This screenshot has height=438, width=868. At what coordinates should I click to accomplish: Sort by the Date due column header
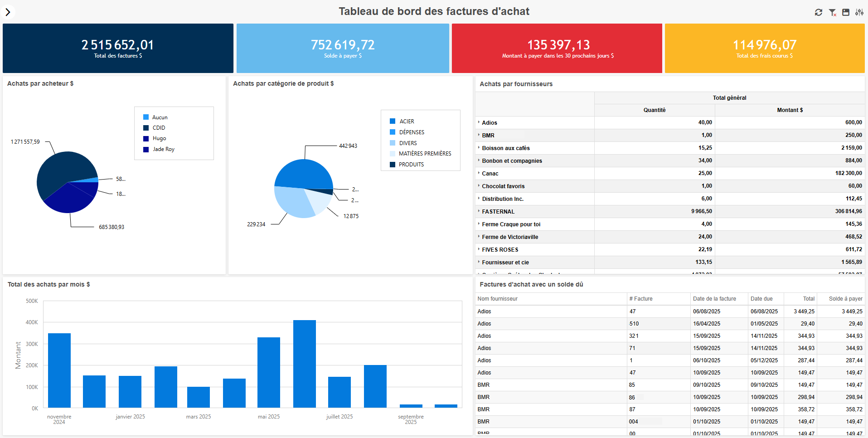coord(761,299)
